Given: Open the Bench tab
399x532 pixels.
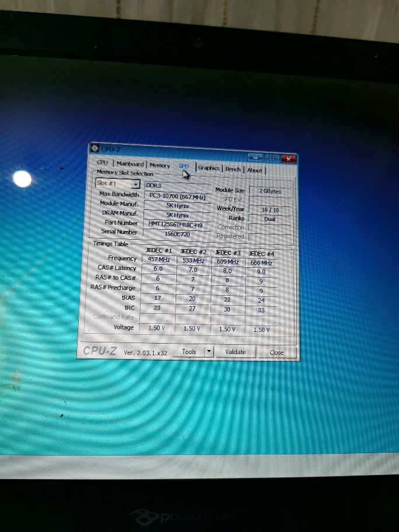Looking at the screenshot, I should click(x=233, y=169).
